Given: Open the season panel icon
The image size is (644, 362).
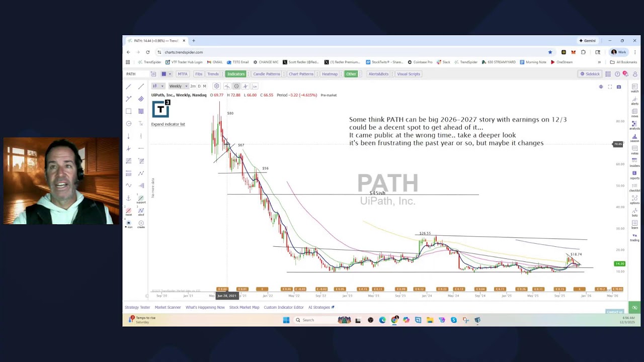Looking at the screenshot, I should point(634,138).
